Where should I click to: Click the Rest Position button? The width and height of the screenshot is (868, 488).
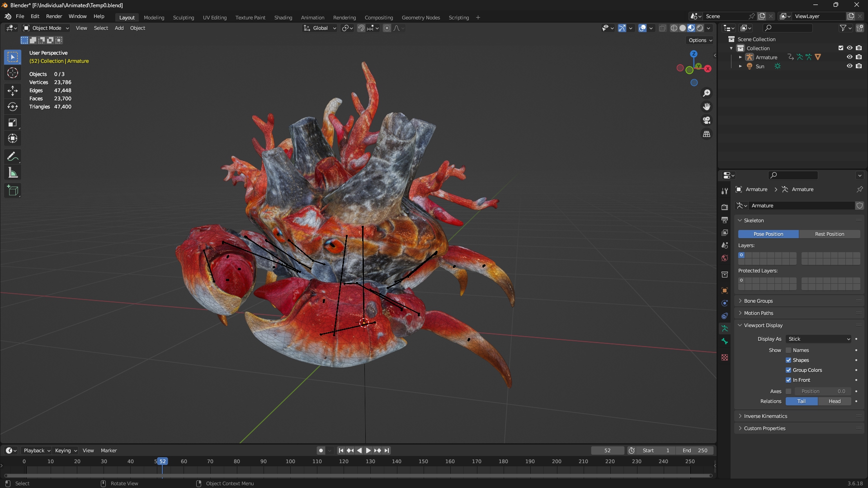point(830,234)
